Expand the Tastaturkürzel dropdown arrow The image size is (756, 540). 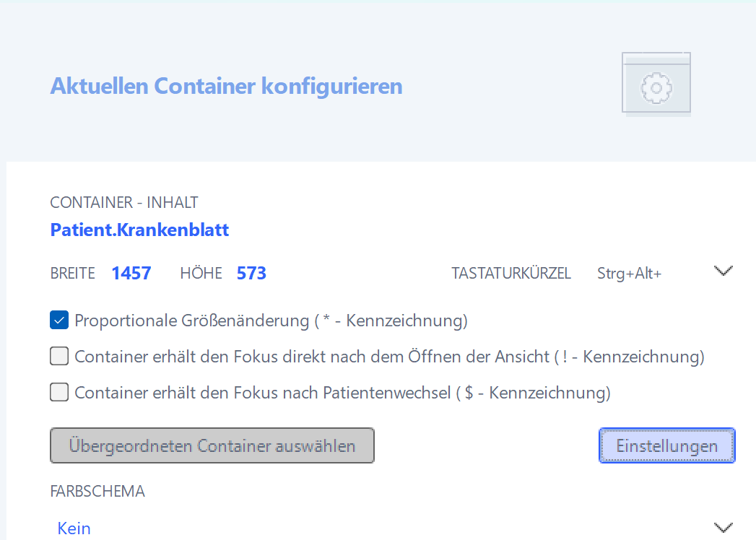(x=723, y=271)
